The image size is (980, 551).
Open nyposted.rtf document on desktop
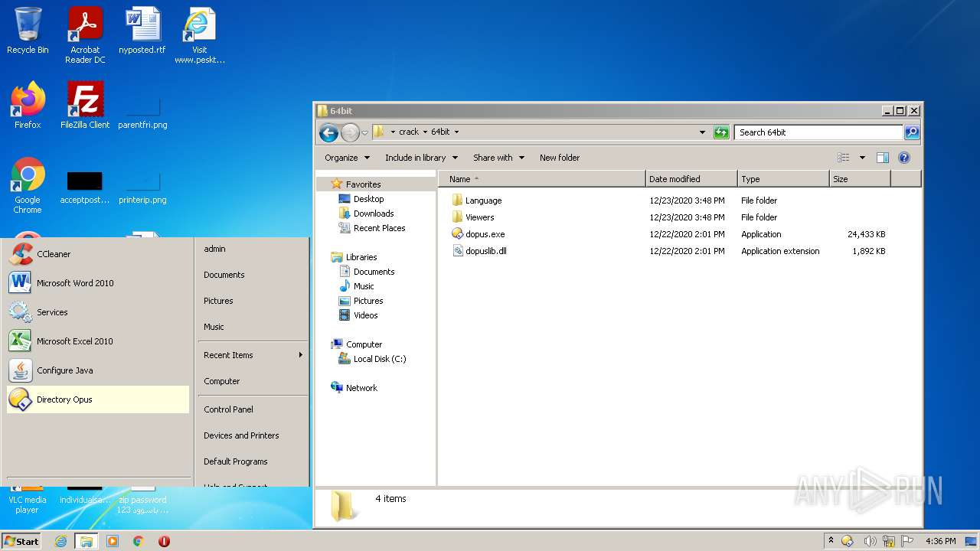point(142,31)
